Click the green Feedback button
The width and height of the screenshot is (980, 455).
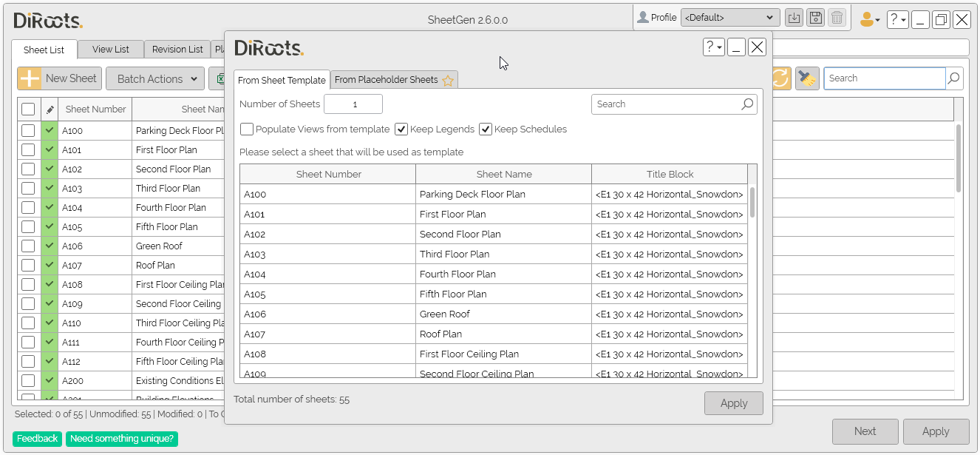(37, 439)
